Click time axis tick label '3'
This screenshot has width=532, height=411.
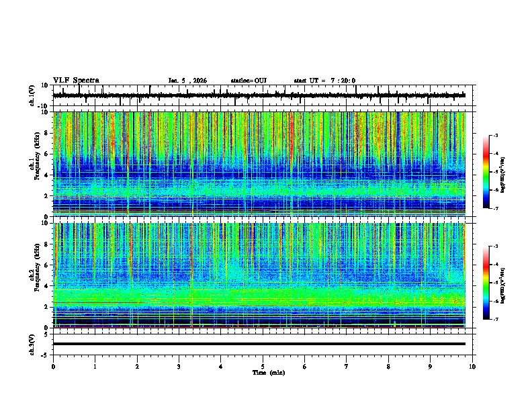(179, 367)
